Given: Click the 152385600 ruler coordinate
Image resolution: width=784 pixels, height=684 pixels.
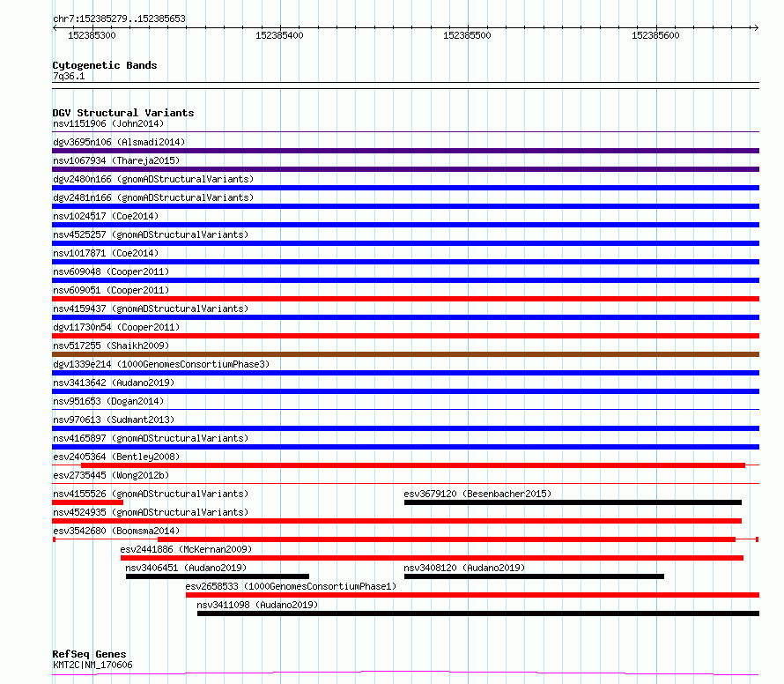Looking at the screenshot, I should tap(655, 35).
